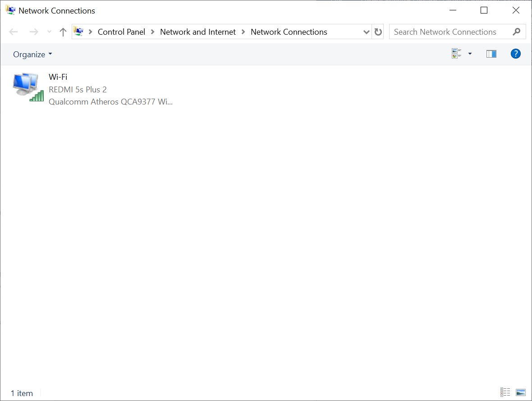Image resolution: width=532 pixels, height=401 pixels.
Task: Go to Control Panel in breadcrumb
Action: tap(121, 32)
